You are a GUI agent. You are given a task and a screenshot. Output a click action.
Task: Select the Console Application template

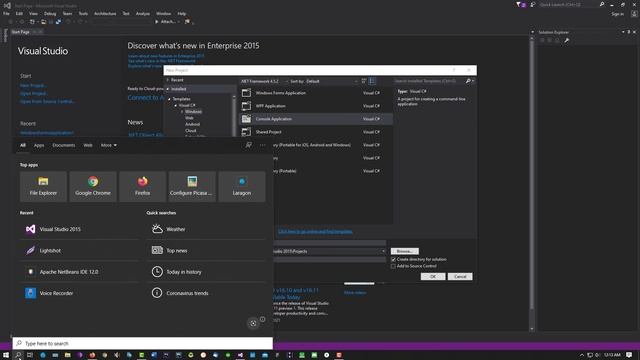pyautogui.click(x=316, y=119)
